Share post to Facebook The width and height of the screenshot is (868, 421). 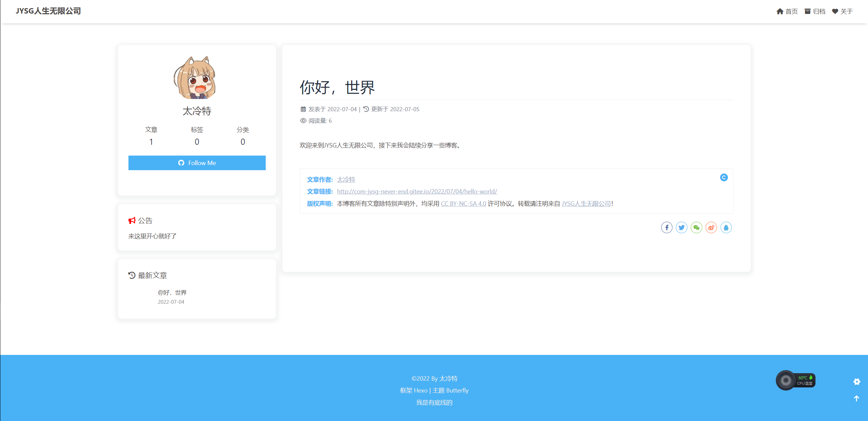(x=666, y=227)
